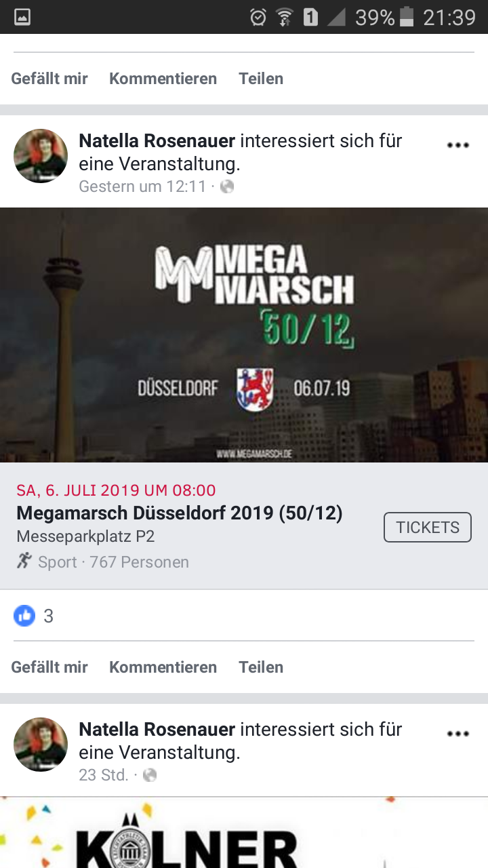Tap the battery indicator icon
The width and height of the screenshot is (488, 868).
click(407, 18)
